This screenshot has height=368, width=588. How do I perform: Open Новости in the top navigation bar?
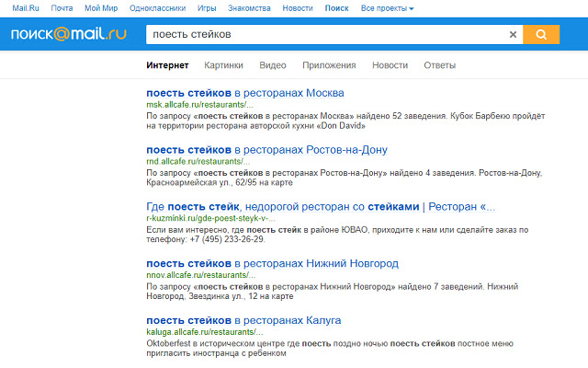point(298,8)
